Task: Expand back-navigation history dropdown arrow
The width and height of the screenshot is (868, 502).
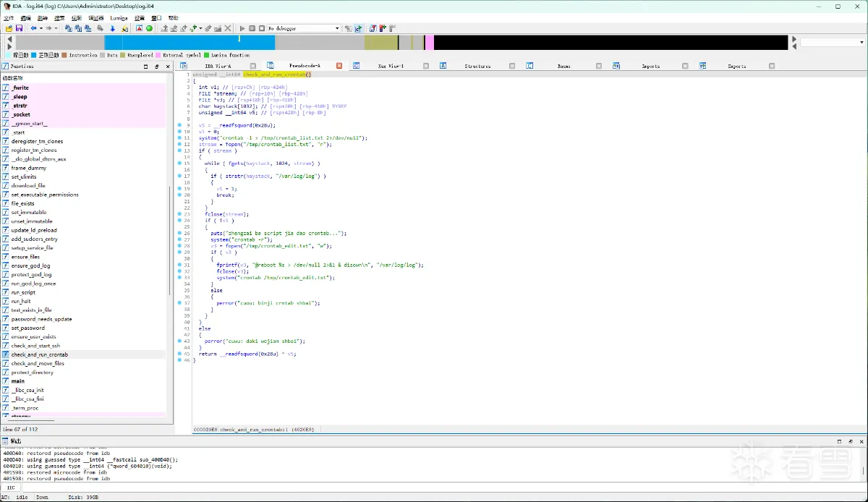Action: pyautogui.click(x=41, y=28)
